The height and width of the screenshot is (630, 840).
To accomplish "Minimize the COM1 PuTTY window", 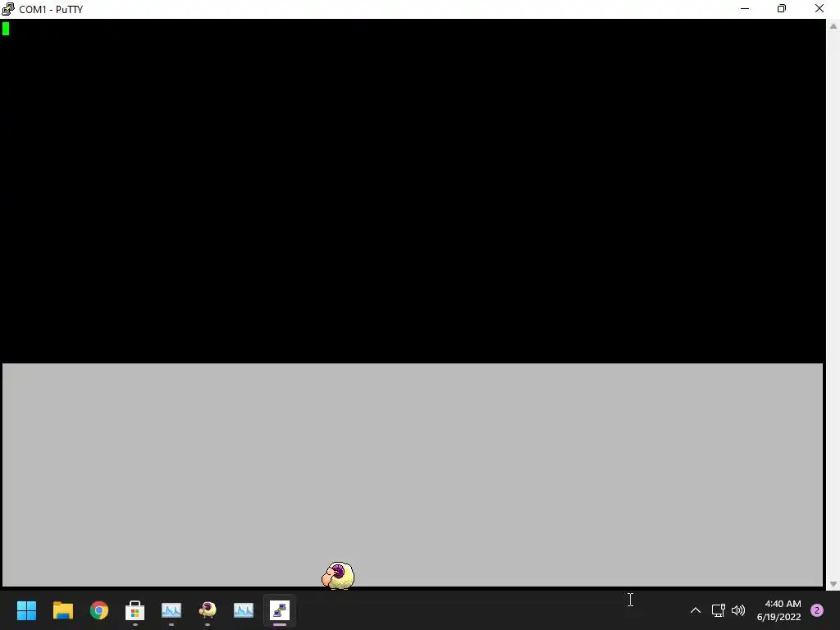I will (745, 8).
